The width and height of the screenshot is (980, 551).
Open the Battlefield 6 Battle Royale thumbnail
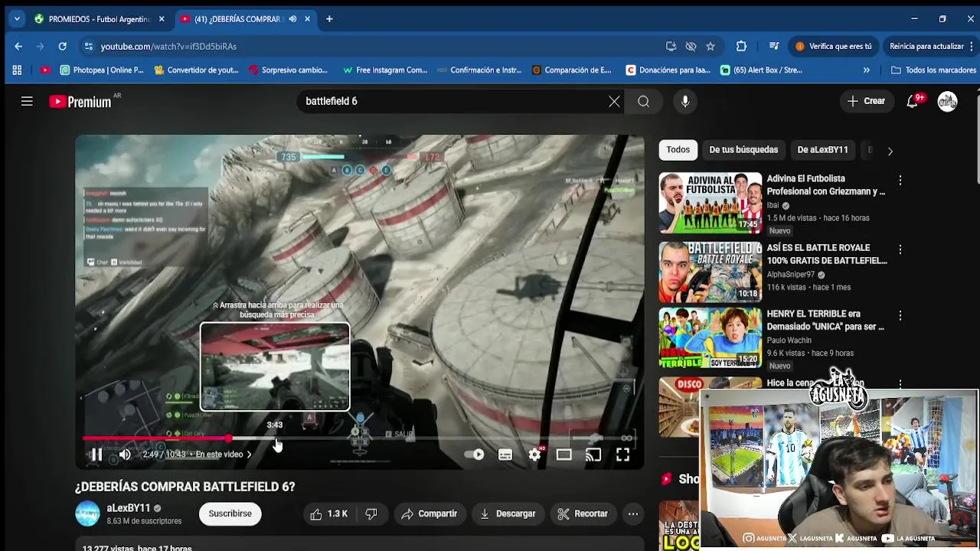coord(710,272)
